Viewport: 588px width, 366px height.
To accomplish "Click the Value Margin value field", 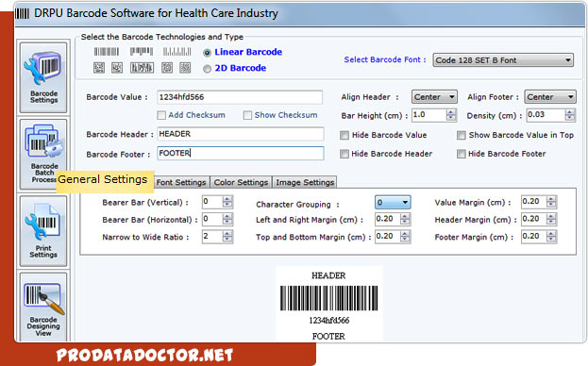I will click(x=533, y=202).
